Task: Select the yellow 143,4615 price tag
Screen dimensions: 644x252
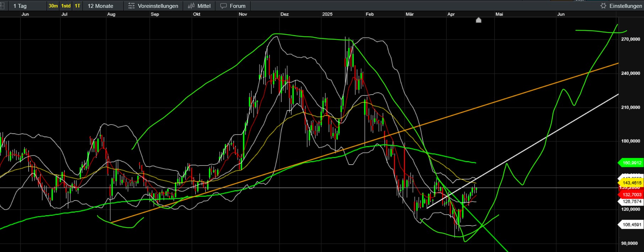Action: pos(632,183)
